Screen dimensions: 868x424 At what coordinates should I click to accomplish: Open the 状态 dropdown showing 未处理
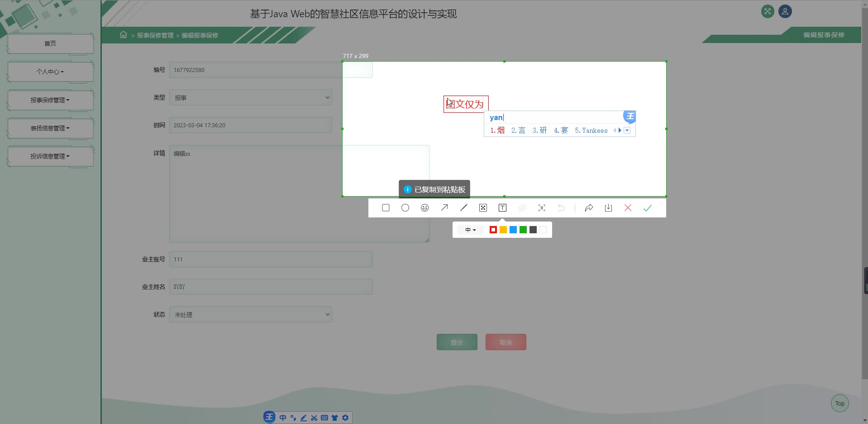[x=251, y=314]
